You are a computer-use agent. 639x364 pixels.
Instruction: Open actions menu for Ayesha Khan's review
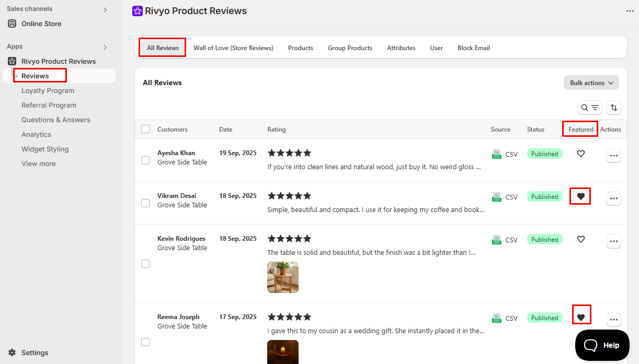click(x=614, y=156)
